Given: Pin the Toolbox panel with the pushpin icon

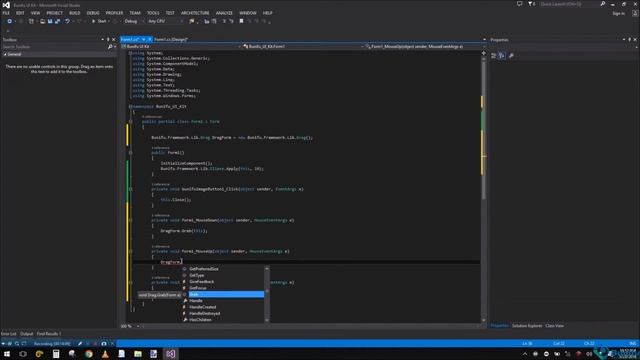Looking at the screenshot, I should tap(108, 40).
